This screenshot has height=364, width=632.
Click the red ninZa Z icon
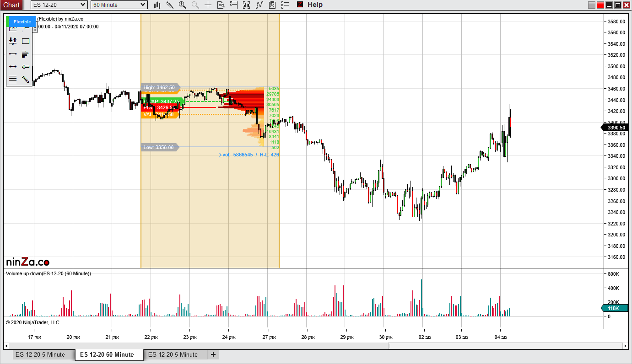point(300,5)
